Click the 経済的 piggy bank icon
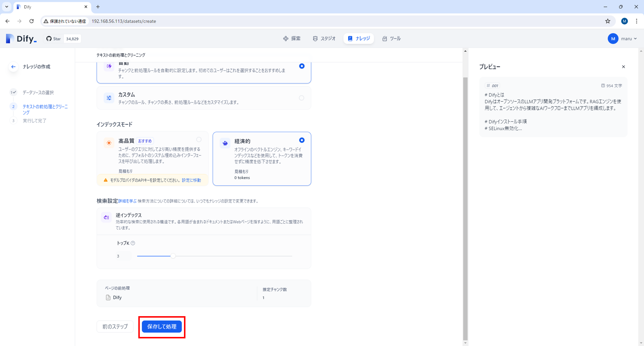The width and height of the screenshot is (644, 346). [x=225, y=143]
